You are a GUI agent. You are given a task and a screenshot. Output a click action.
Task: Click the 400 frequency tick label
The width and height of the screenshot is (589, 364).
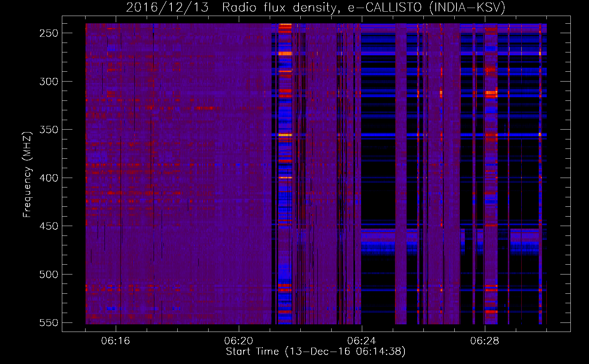tap(49, 178)
